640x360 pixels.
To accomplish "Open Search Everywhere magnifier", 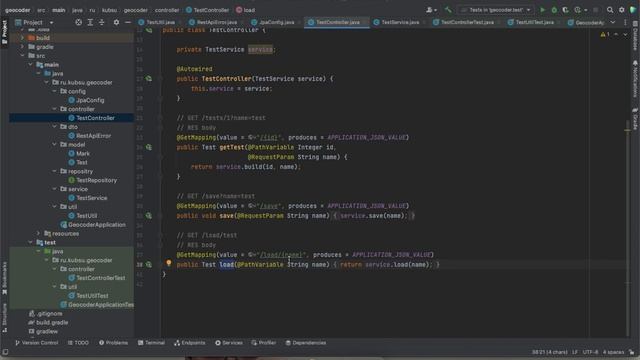I will pos(610,10).
